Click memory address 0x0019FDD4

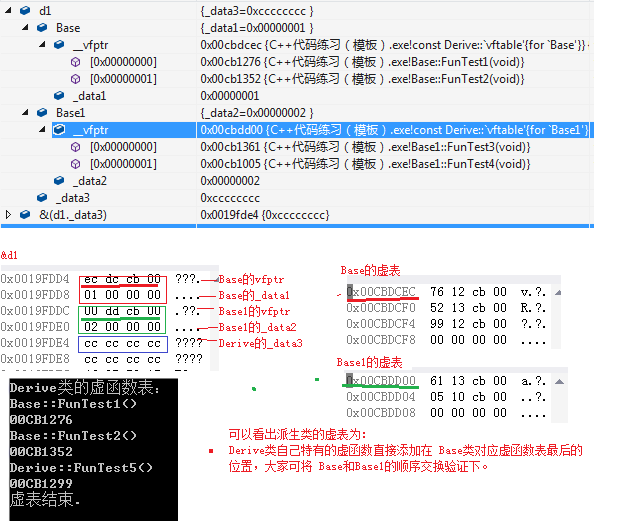(x=35, y=279)
